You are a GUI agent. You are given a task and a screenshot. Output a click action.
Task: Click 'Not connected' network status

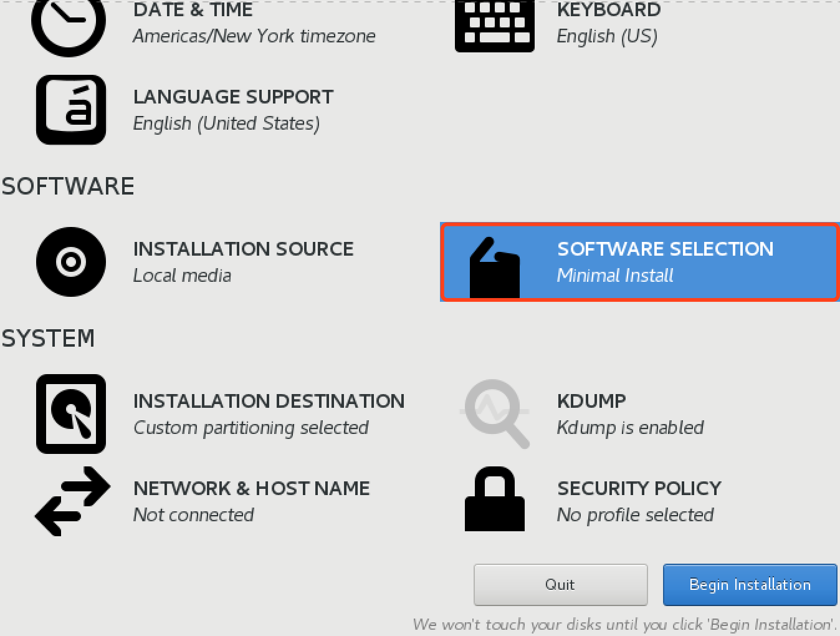coord(194,515)
